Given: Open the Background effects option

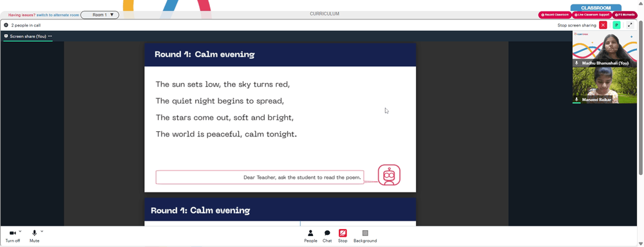Looking at the screenshot, I should [x=365, y=236].
